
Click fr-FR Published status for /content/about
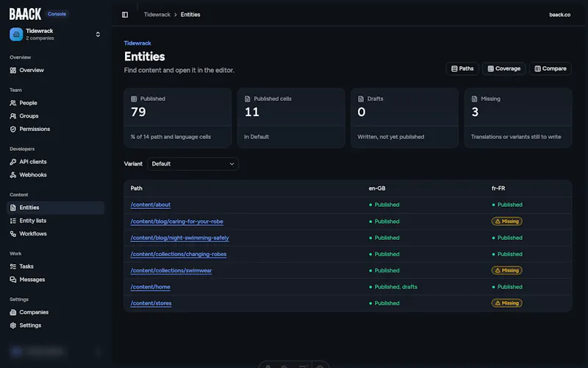(x=507, y=205)
